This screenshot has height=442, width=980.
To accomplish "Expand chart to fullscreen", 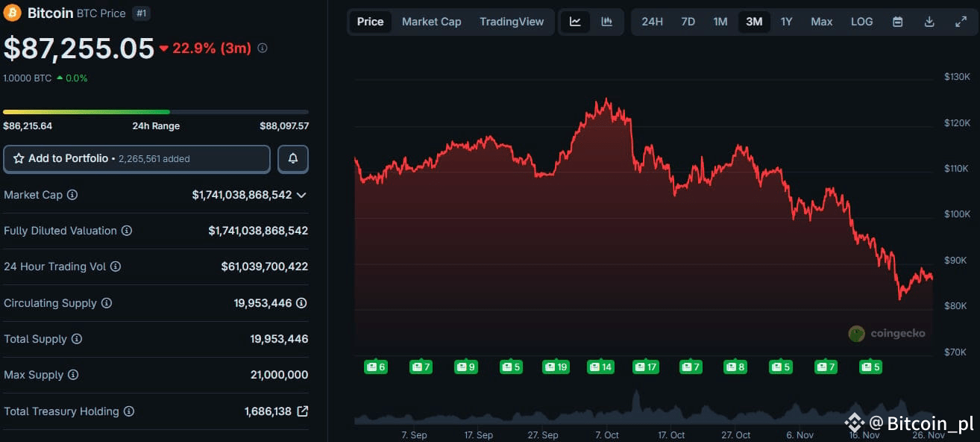I will click(x=961, y=22).
